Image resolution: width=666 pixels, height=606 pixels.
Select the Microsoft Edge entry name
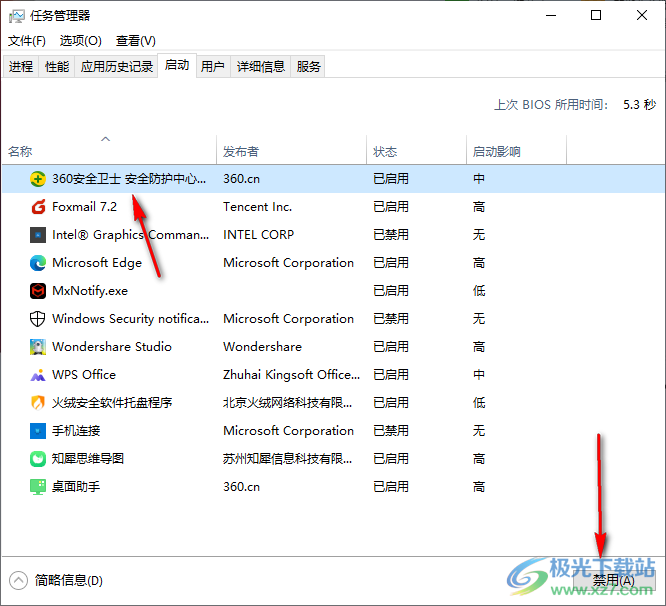pyautogui.click(x=97, y=263)
